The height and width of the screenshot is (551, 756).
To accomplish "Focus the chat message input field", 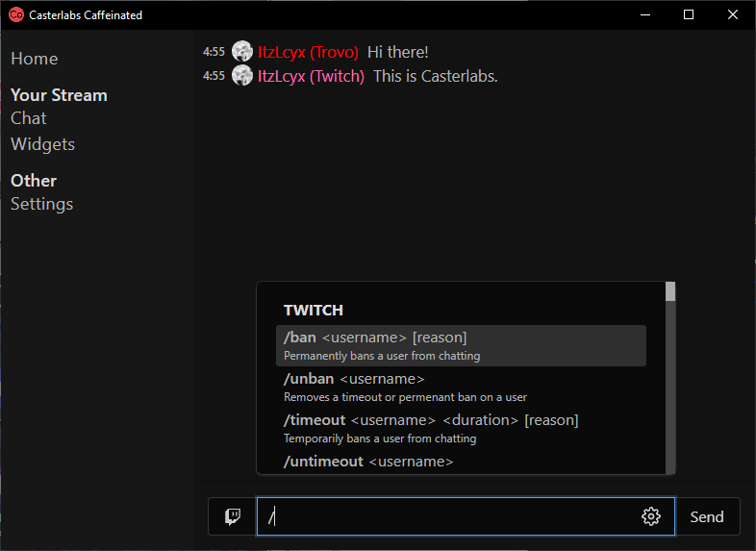I will pos(448,516).
